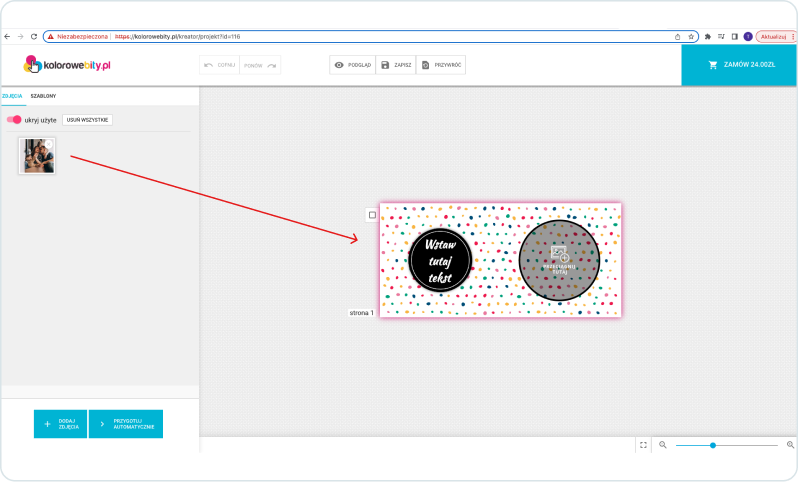Toggle the 'ukryj użyte' switch
The image size is (798, 482).
[x=14, y=119]
